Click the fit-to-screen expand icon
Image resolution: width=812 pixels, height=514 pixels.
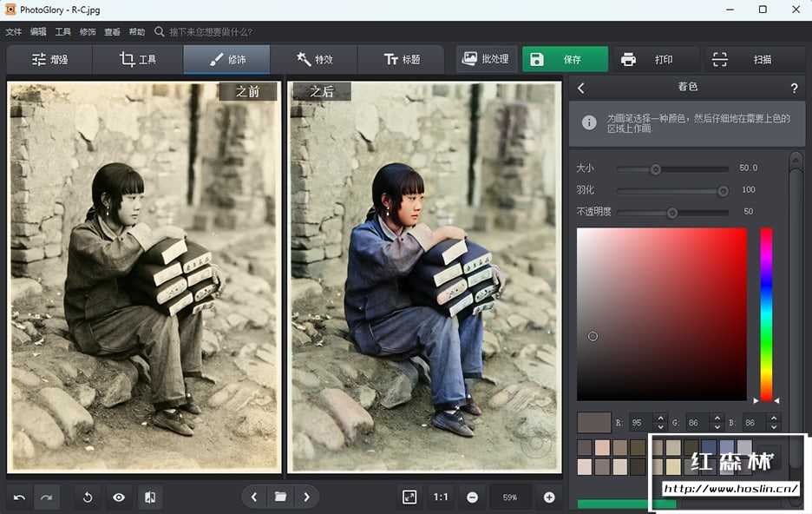click(x=409, y=497)
